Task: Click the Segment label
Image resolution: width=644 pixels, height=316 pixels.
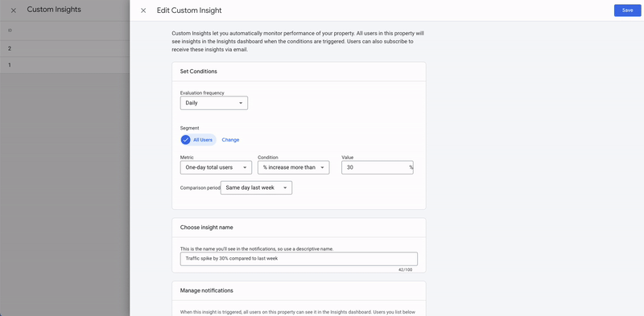Action: pyautogui.click(x=189, y=129)
